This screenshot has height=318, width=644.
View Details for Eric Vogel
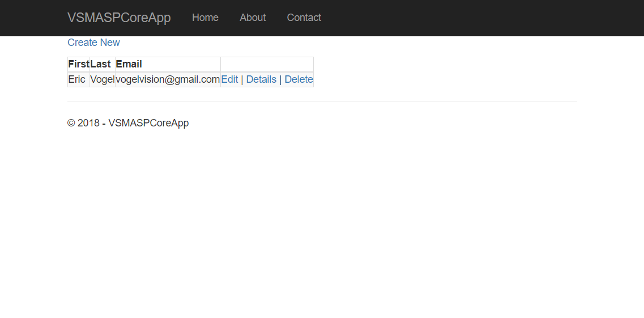coord(261,79)
